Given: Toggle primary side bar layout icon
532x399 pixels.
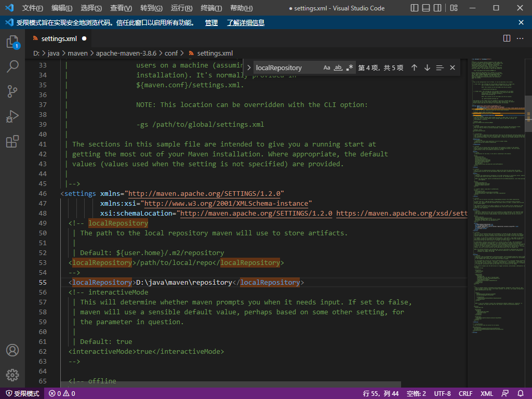Looking at the screenshot, I should click(414, 8).
